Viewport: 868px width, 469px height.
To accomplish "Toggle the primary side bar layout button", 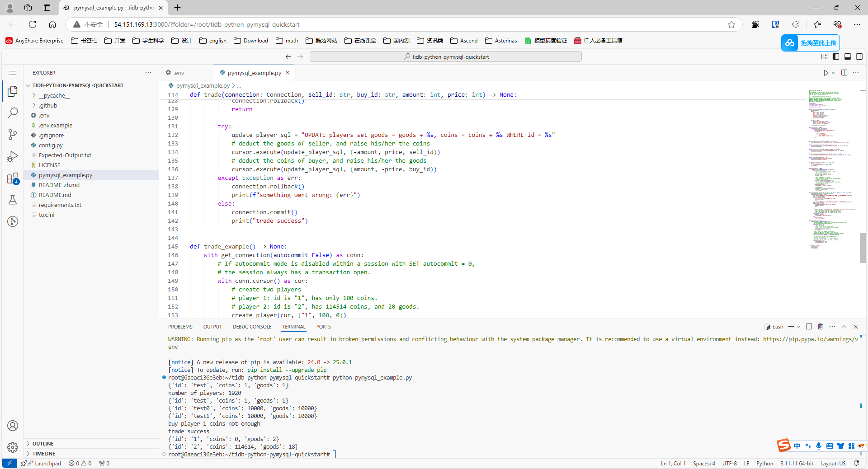I will point(836,56).
